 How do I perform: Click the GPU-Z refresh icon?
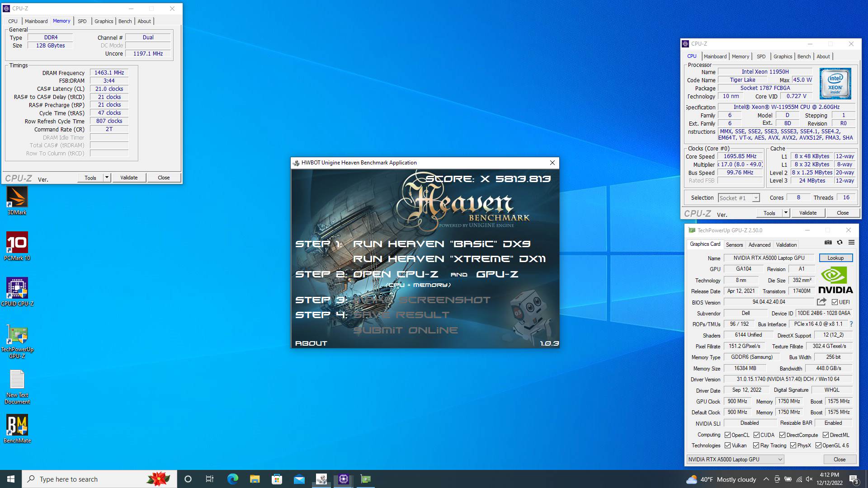tap(840, 243)
